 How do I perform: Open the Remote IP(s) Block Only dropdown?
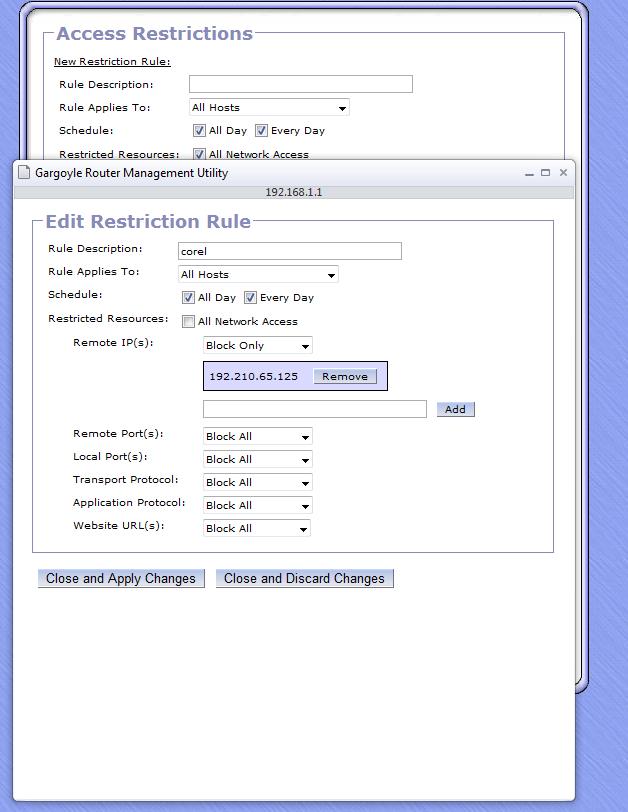(x=257, y=345)
